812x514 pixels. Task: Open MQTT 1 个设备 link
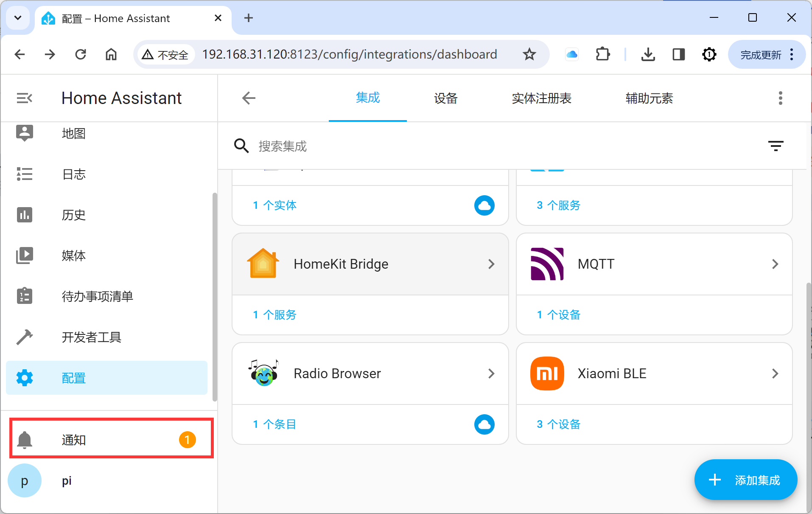558,315
